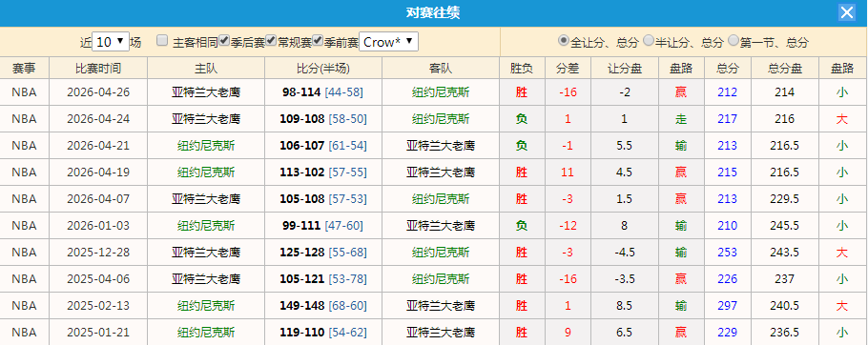Screen dimensions: 868x345
Task: Click handicap value 8.5
Action: (625, 305)
